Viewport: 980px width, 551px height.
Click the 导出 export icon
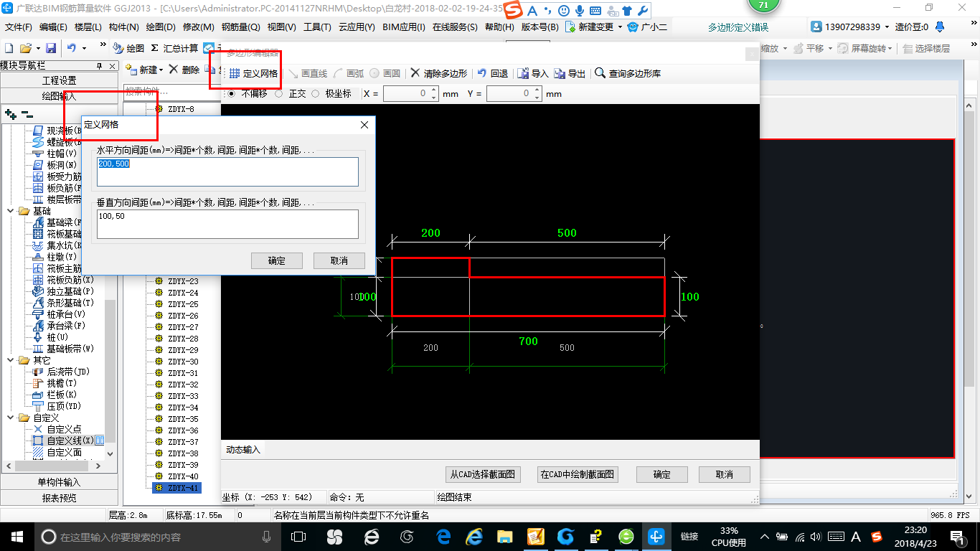tap(570, 73)
